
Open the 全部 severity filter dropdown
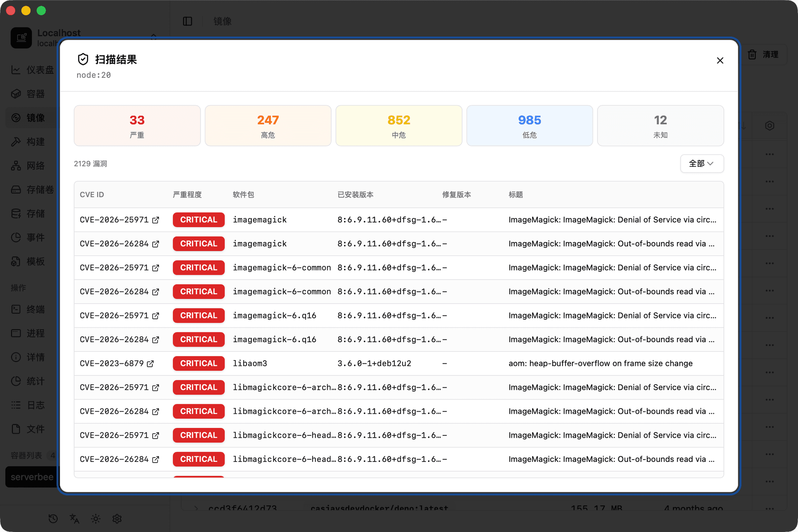pos(701,164)
